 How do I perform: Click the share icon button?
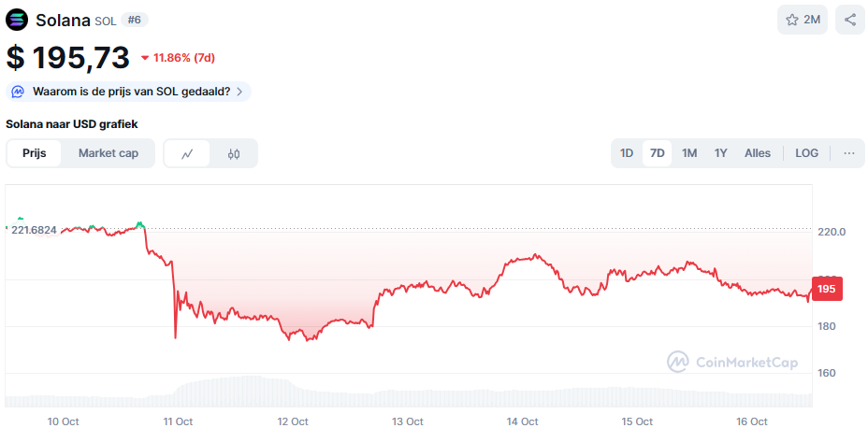click(x=849, y=20)
